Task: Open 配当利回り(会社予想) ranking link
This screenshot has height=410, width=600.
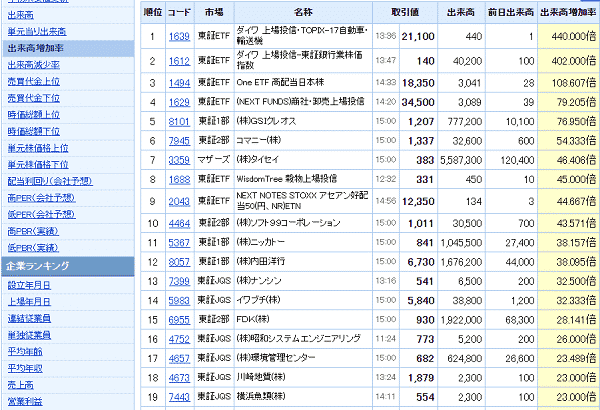Action: pyautogui.click(x=50, y=181)
